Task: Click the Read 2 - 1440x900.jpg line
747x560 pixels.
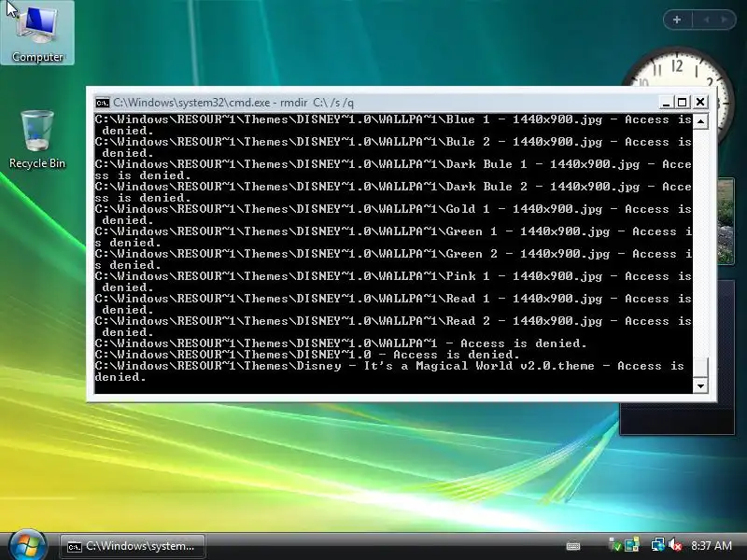Action: coord(393,326)
